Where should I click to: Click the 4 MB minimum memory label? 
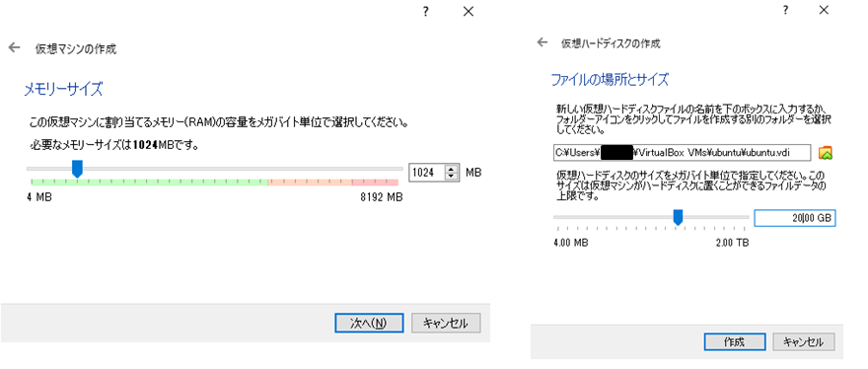39,197
